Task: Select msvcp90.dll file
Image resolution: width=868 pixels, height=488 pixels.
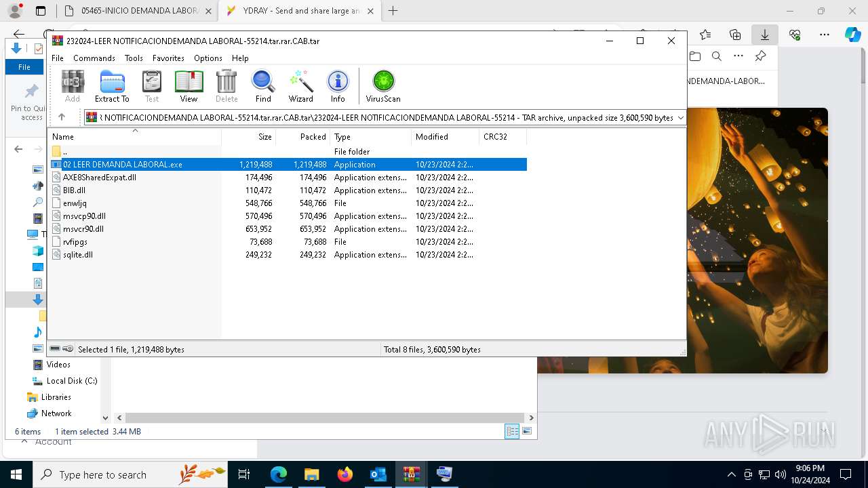Action: (288, 216)
